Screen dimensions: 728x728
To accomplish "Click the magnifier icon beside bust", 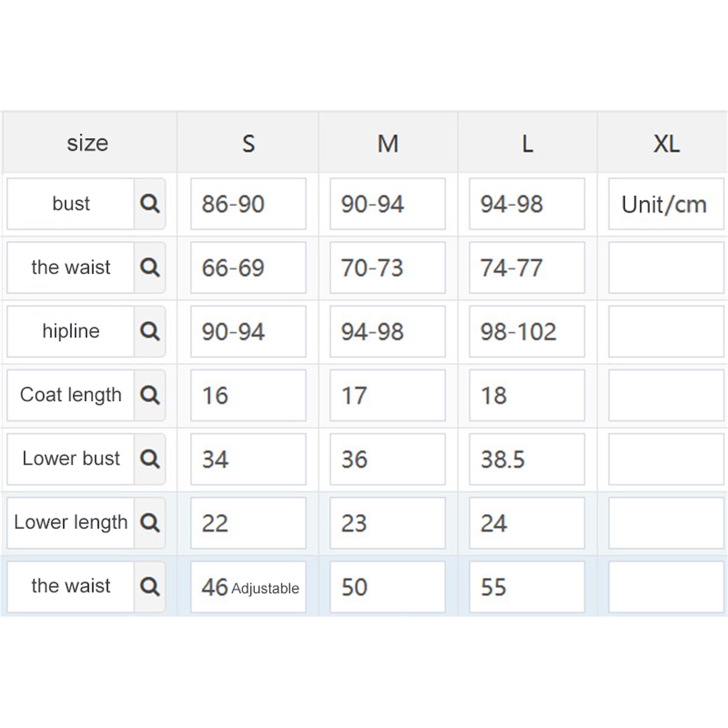I will [x=150, y=204].
